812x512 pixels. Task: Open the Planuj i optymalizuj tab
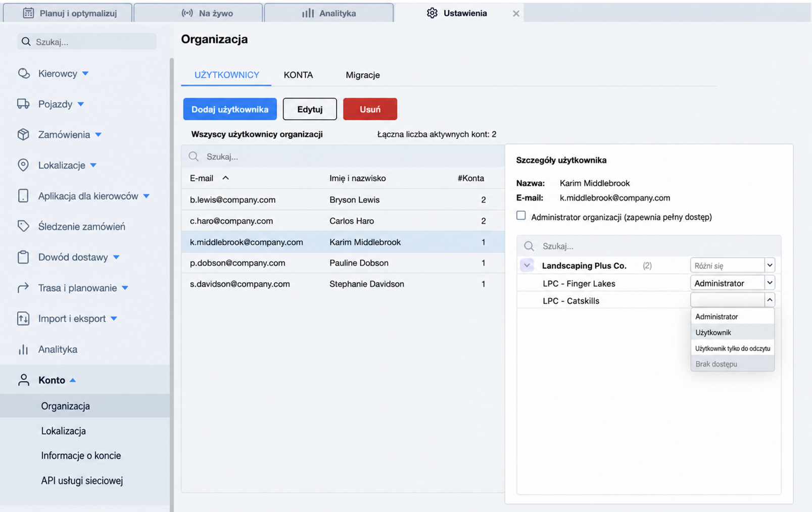68,13
